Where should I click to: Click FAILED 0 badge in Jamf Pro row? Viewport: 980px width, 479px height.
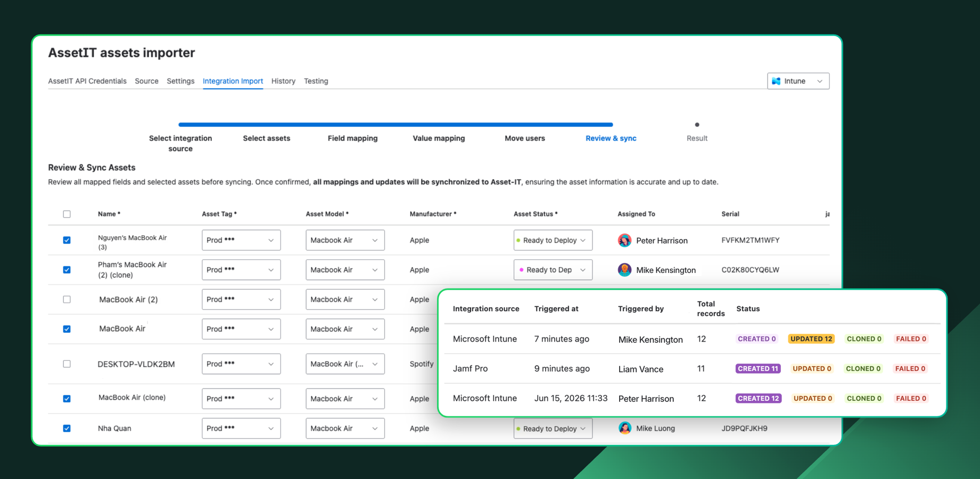[x=910, y=368]
